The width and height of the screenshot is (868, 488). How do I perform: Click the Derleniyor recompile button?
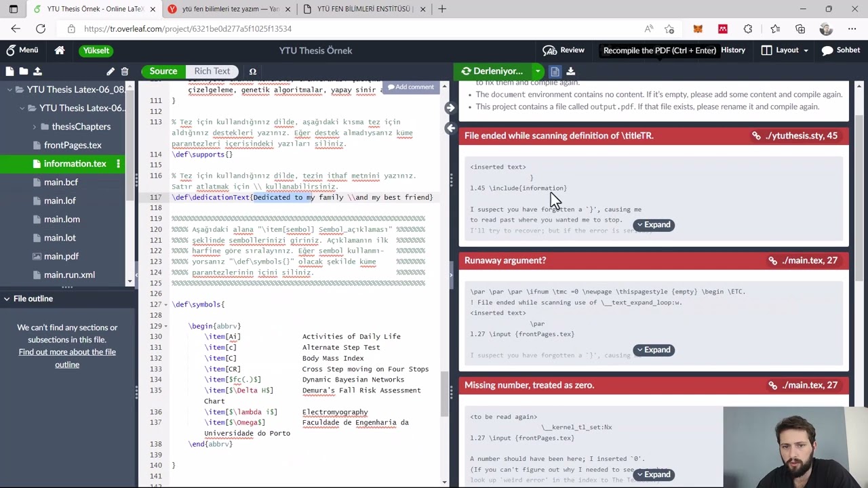[493, 71]
